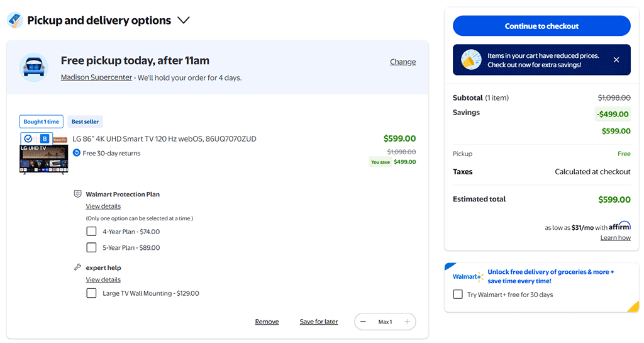
Task: Select the 5-Year Plan checkbox
Action: pyautogui.click(x=91, y=247)
